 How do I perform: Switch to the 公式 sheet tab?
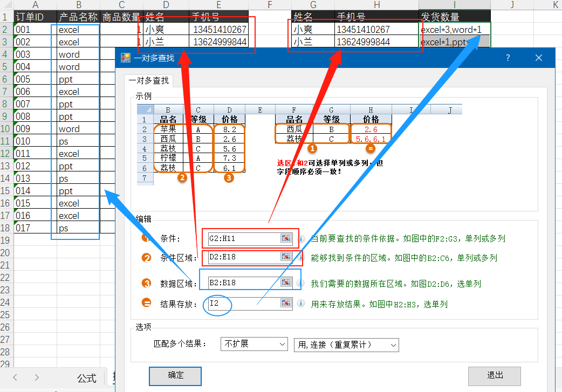click(x=87, y=379)
